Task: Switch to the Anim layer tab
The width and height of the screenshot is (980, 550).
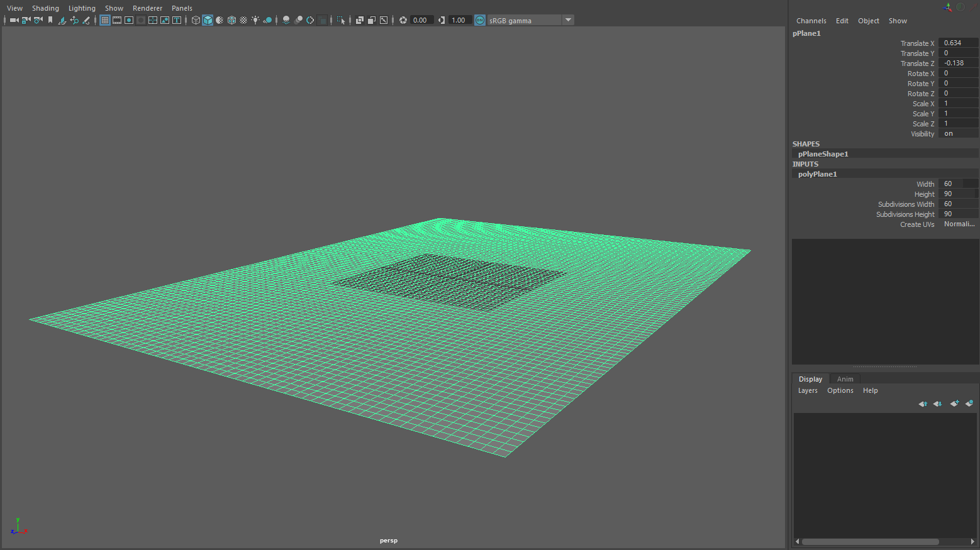Action: click(x=845, y=379)
